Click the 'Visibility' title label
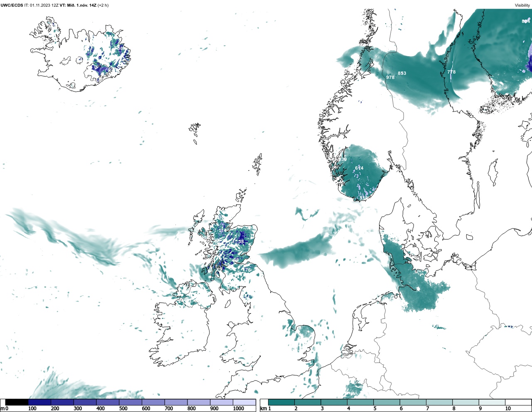This screenshot has width=532, height=412. 522,5
